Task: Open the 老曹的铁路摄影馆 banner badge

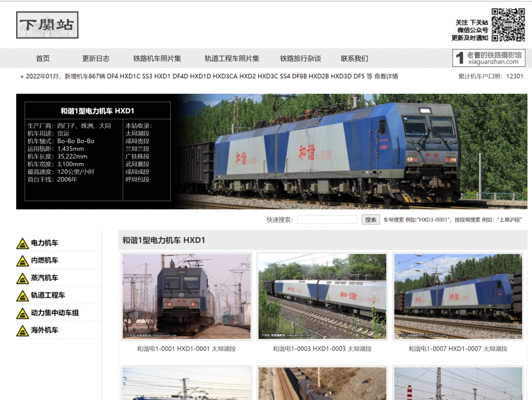Action: pyautogui.click(x=489, y=58)
